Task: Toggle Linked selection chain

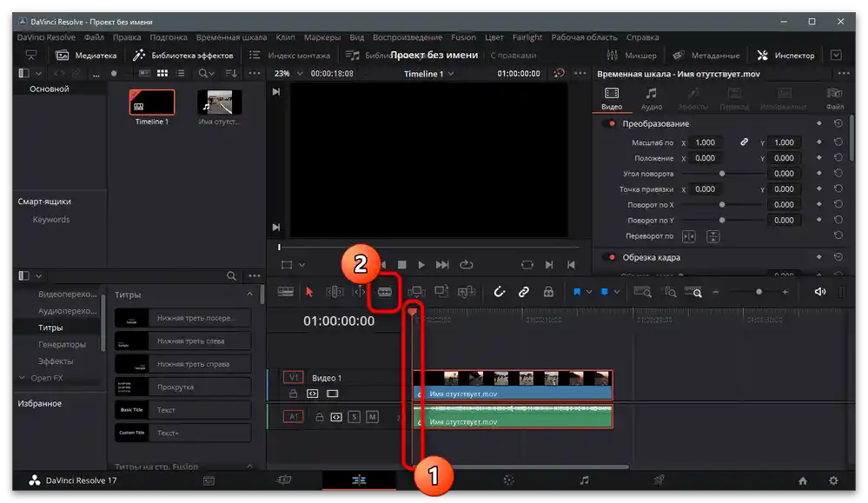Action: click(x=524, y=292)
